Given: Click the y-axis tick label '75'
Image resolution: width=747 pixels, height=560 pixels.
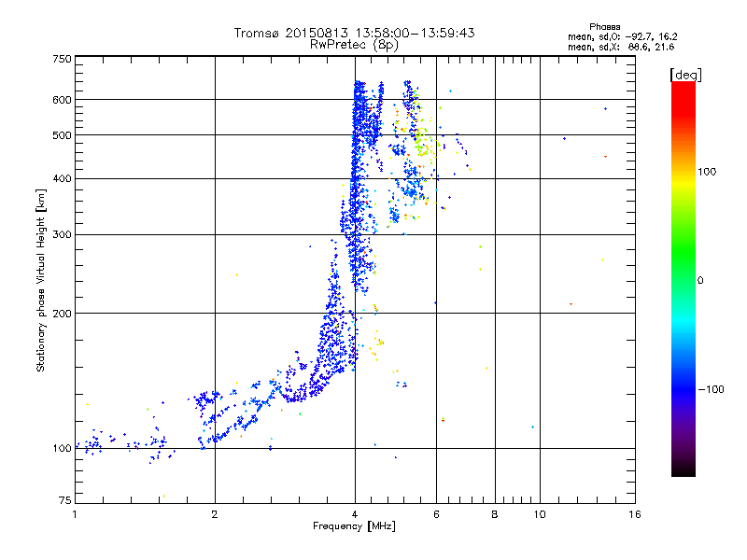Looking at the screenshot, I should 65,500.
